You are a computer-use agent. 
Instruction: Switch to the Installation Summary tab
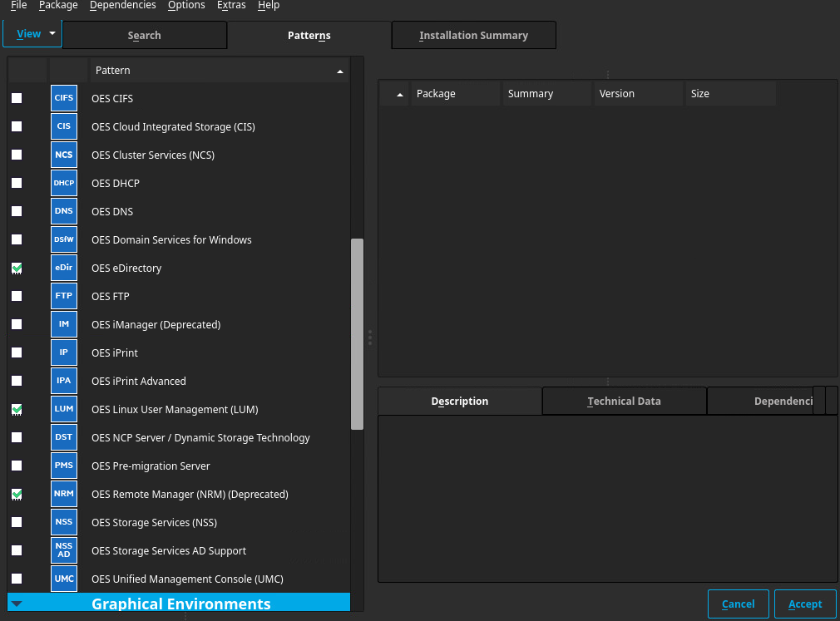tap(473, 36)
